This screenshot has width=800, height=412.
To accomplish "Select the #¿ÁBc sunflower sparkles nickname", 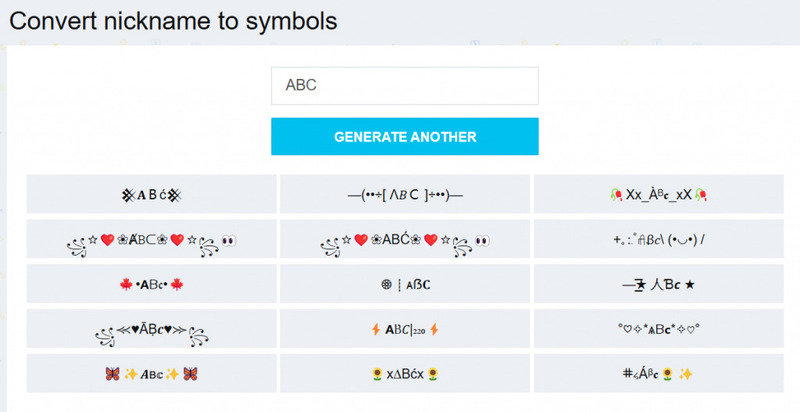I will [659, 374].
